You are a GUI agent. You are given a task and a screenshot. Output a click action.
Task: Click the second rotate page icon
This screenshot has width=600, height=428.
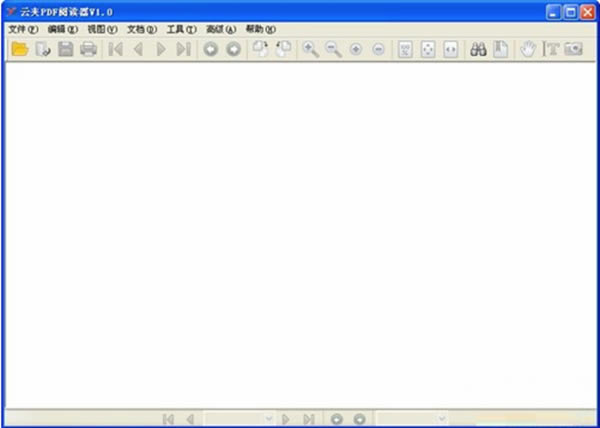pyautogui.click(x=283, y=49)
